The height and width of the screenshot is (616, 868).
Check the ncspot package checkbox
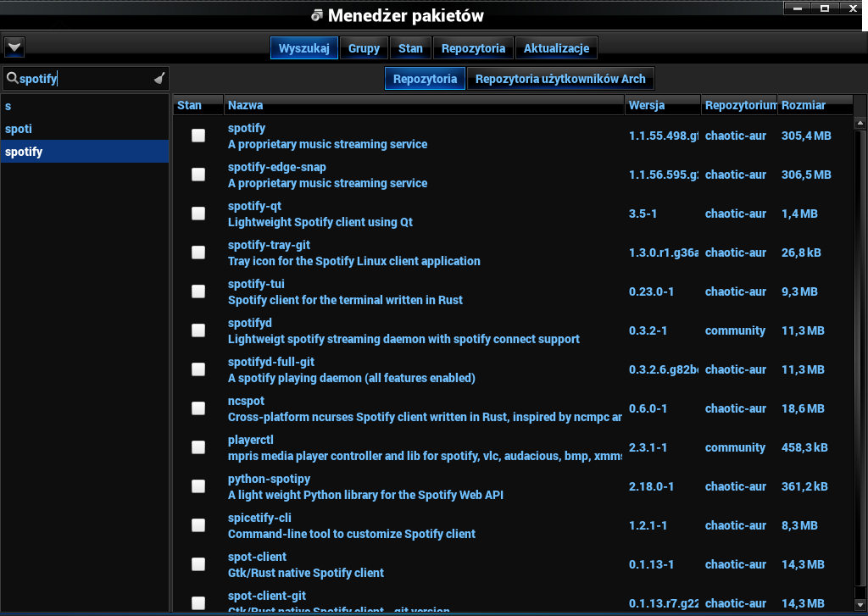coord(198,408)
